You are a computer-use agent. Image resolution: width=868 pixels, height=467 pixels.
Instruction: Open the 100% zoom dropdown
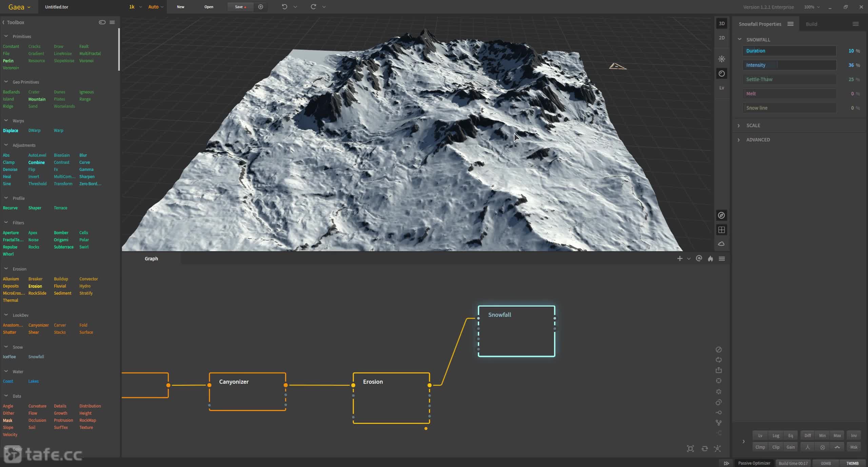811,7
